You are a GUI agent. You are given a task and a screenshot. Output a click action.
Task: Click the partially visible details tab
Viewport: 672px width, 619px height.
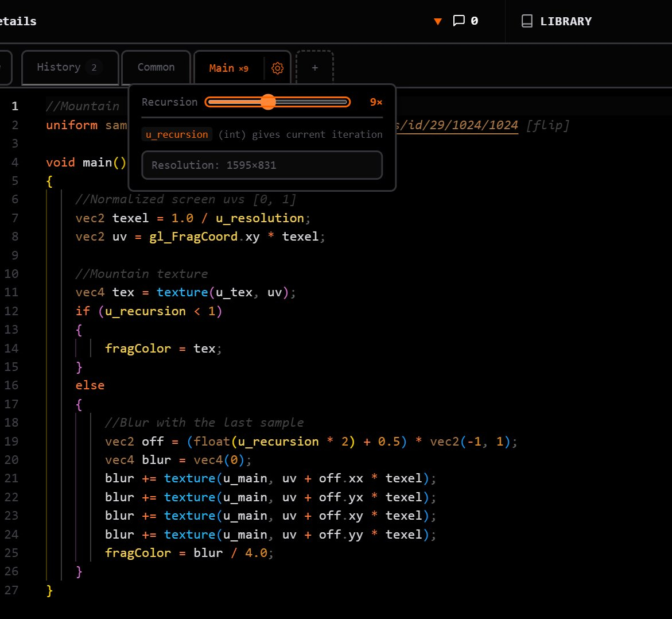(x=17, y=21)
